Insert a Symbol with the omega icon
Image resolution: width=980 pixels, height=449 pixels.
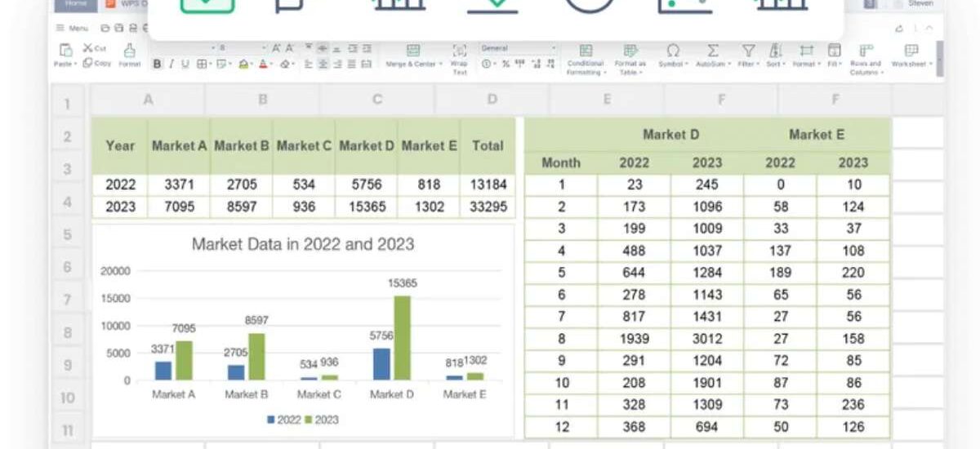pos(673,51)
